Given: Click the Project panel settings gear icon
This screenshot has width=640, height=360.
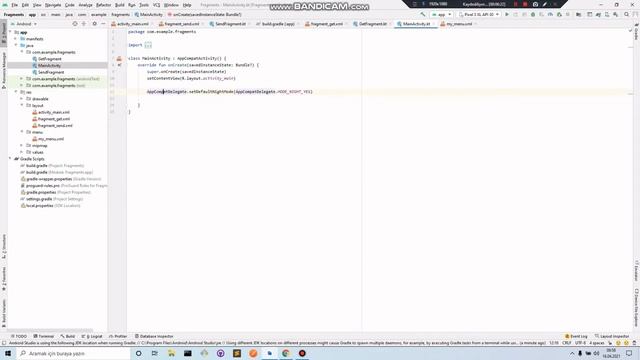Looking at the screenshot, I should 94,24.
